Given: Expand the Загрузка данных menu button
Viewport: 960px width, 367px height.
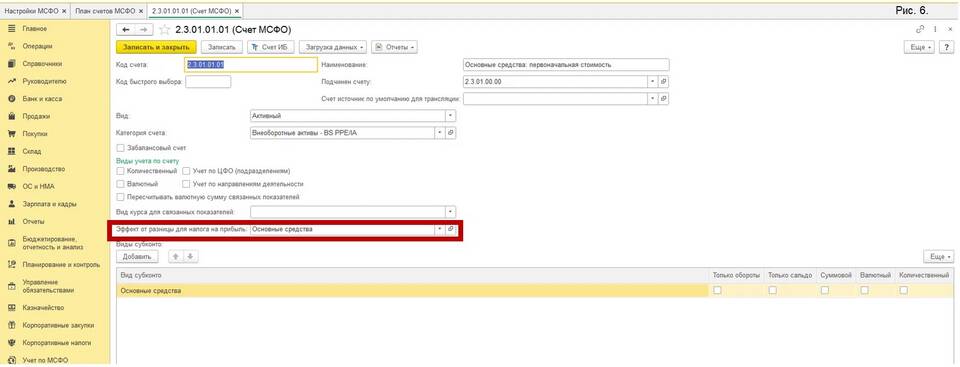Looking at the screenshot, I should tap(333, 47).
